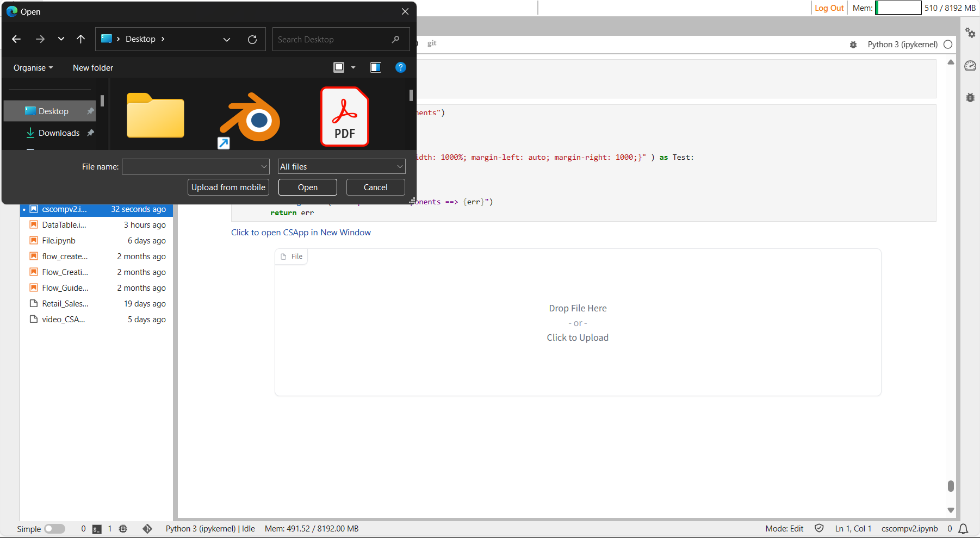Open CSApp in New Window link
The width and height of the screenshot is (980, 538).
pyautogui.click(x=301, y=232)
